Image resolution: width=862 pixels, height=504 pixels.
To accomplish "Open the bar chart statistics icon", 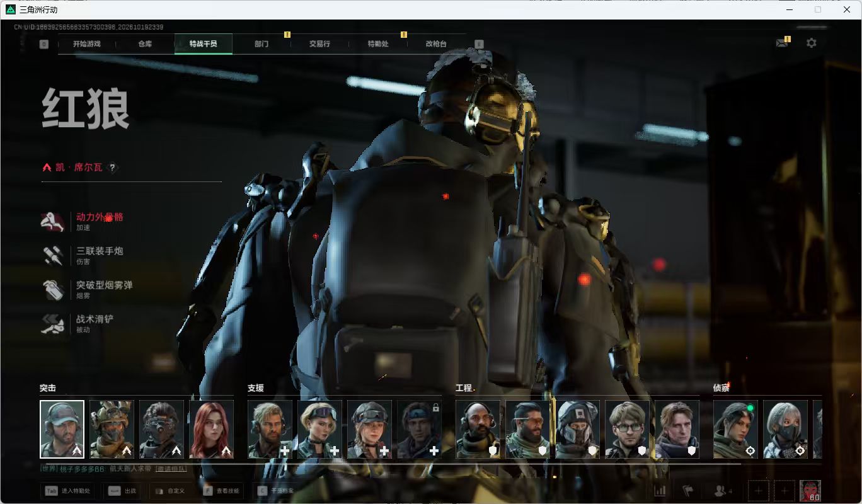I will point(660,491).
